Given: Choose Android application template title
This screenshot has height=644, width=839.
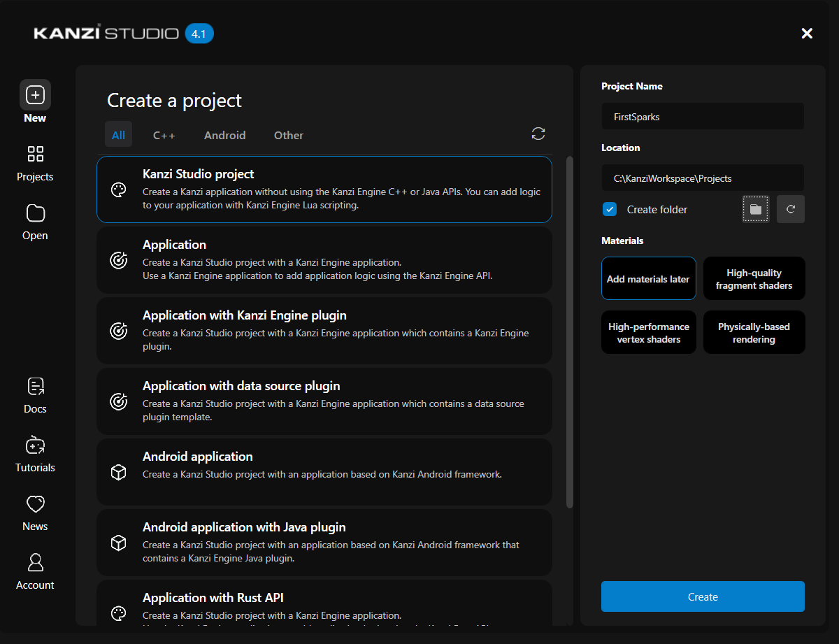Looking at the screenshot, I should point(198,457).
